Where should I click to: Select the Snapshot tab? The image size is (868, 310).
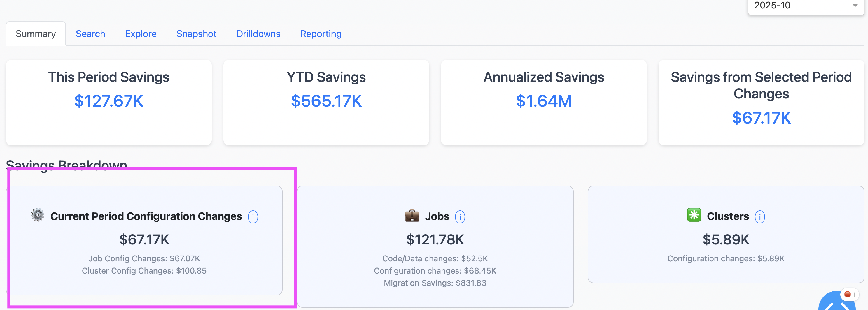[196, 34]
